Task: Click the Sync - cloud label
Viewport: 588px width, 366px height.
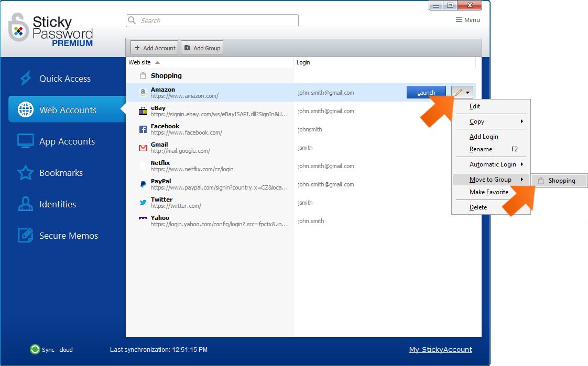Action: [x=57, y=350]
